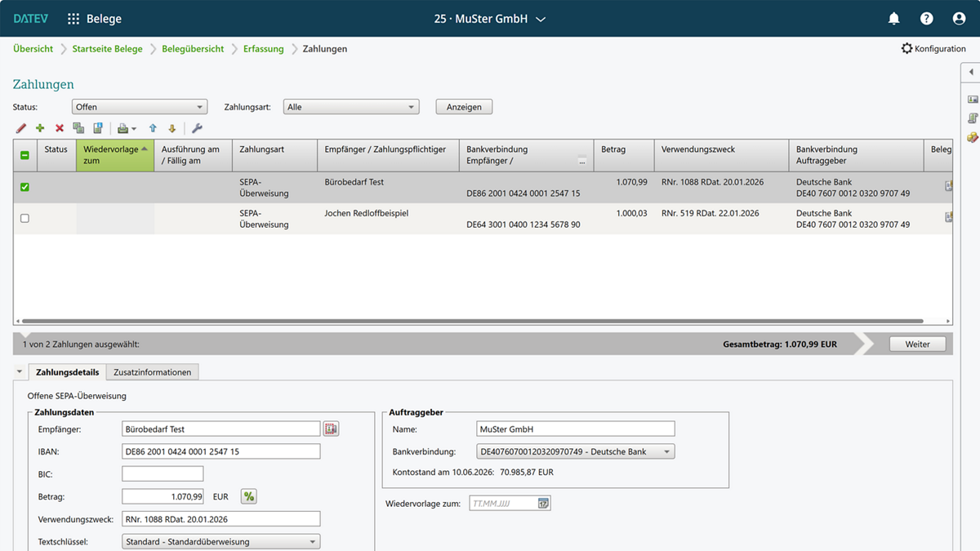Screen dimensions: 980x551
Task: Open the app launcher grid icon
Action: 73,18
